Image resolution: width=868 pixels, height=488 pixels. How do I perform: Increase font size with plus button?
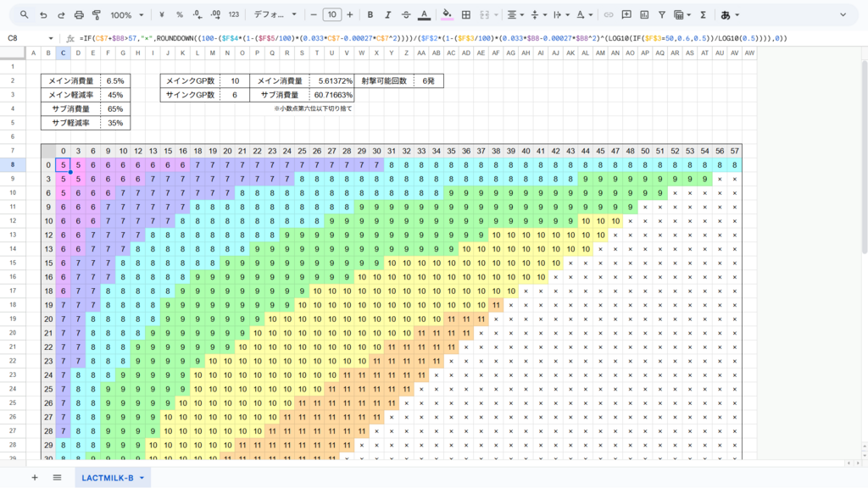click(x=349, y=15)
